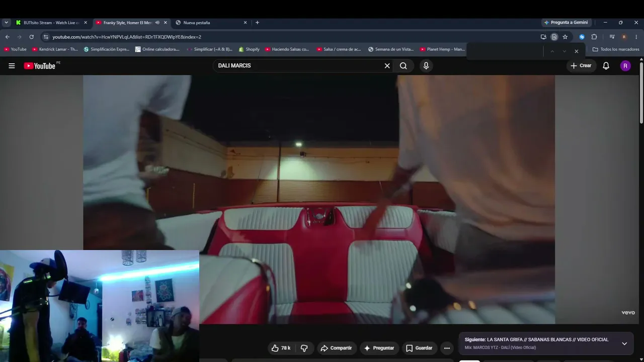Open the media control icon in Chrome toolbar

(612, 37)
